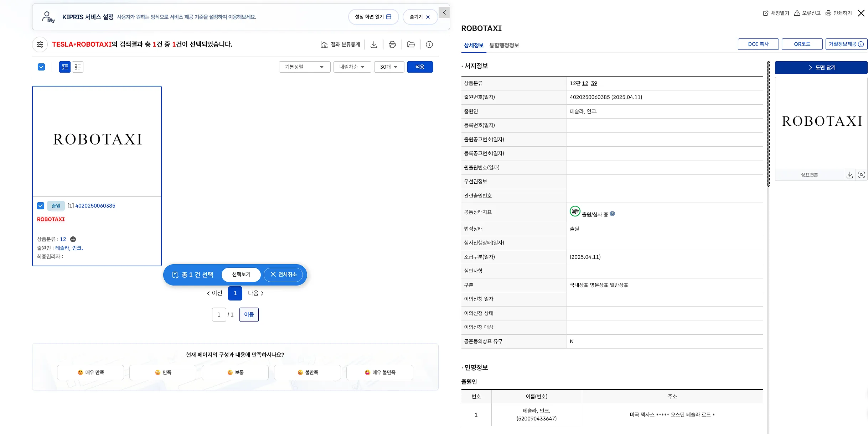Expand goods classification plus icon
The image size is (868, 434).
73,239
